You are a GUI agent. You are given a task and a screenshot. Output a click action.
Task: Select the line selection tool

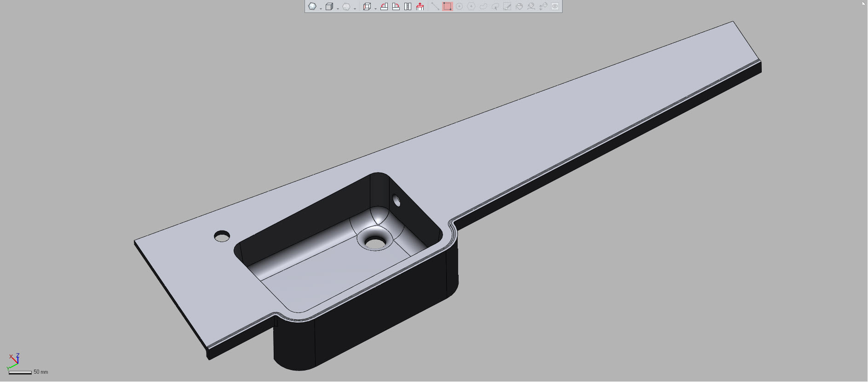(x=435, y=6)
